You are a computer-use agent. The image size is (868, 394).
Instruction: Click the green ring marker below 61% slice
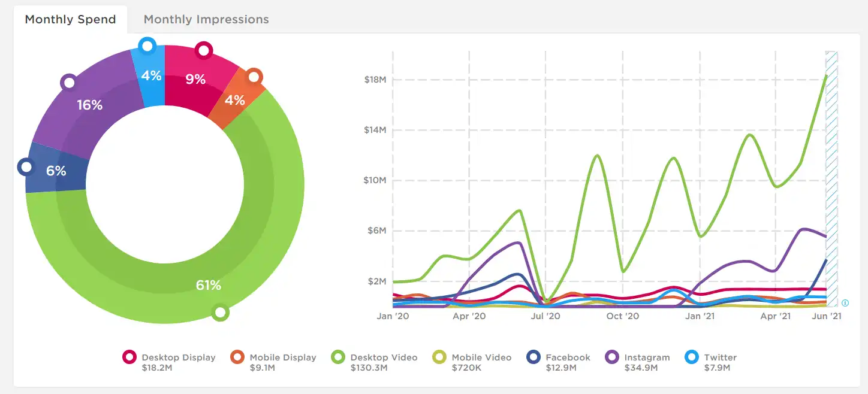tap(221, 312)
